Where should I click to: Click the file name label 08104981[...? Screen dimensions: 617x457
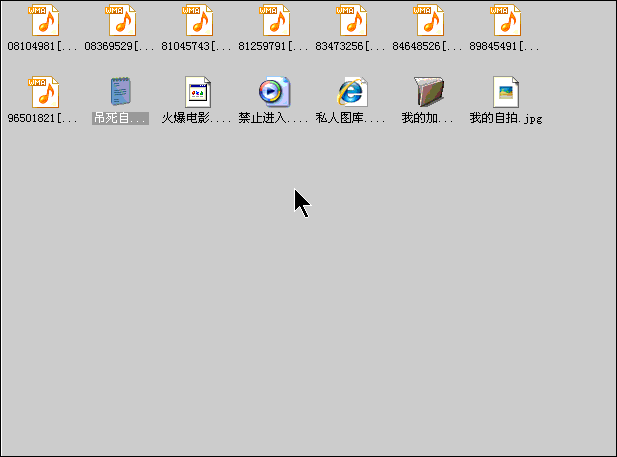42,46
